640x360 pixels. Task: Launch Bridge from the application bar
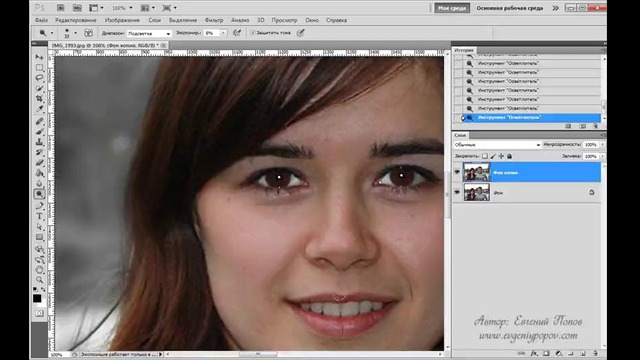point(60,8)
